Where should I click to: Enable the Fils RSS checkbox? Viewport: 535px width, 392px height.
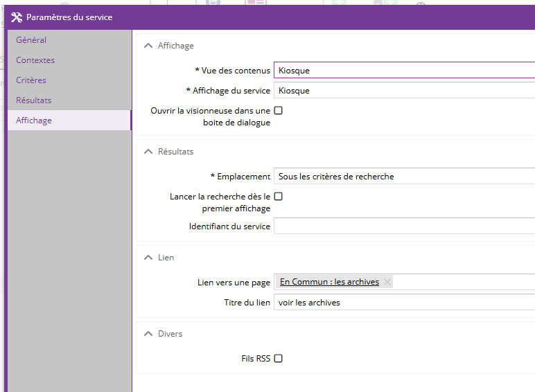point(279,358)
